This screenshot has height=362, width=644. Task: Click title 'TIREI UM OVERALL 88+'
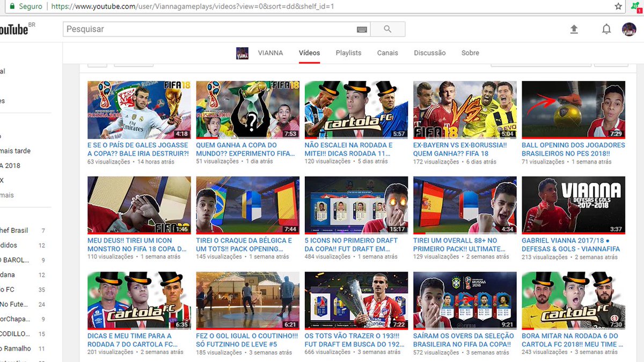point(459,245)
